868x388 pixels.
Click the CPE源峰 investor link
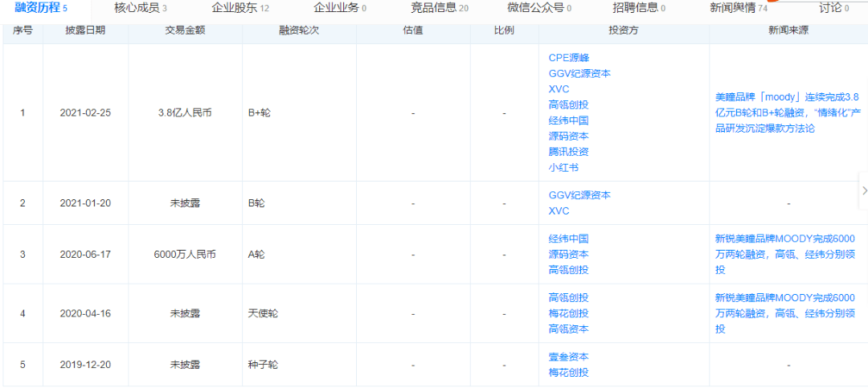(x=570, y=58)
